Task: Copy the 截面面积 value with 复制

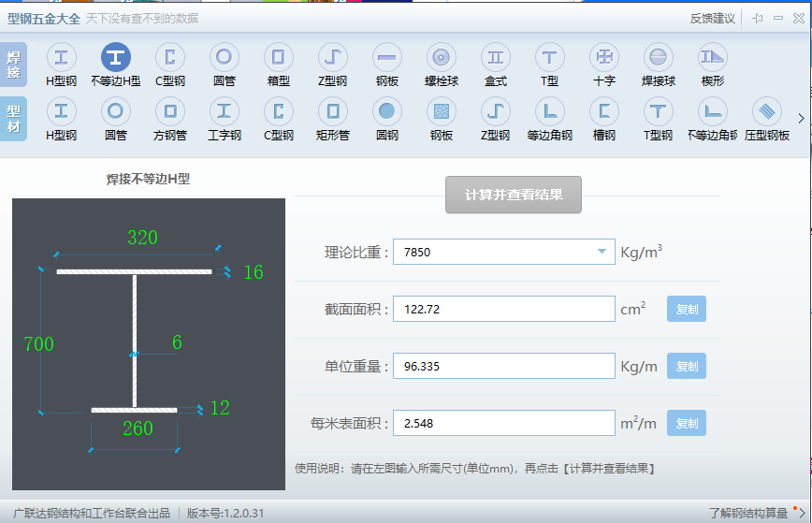Action: click(x=686, y=309)
